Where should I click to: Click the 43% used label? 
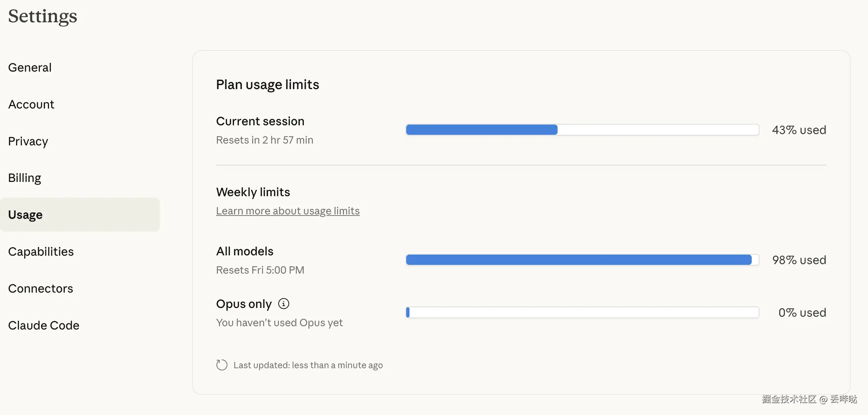(x=799, y=130)
